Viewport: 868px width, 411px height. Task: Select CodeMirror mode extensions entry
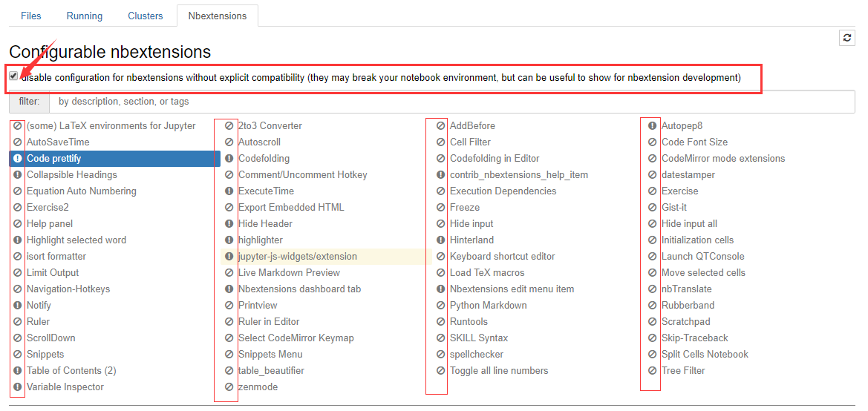tap(723, 159)
